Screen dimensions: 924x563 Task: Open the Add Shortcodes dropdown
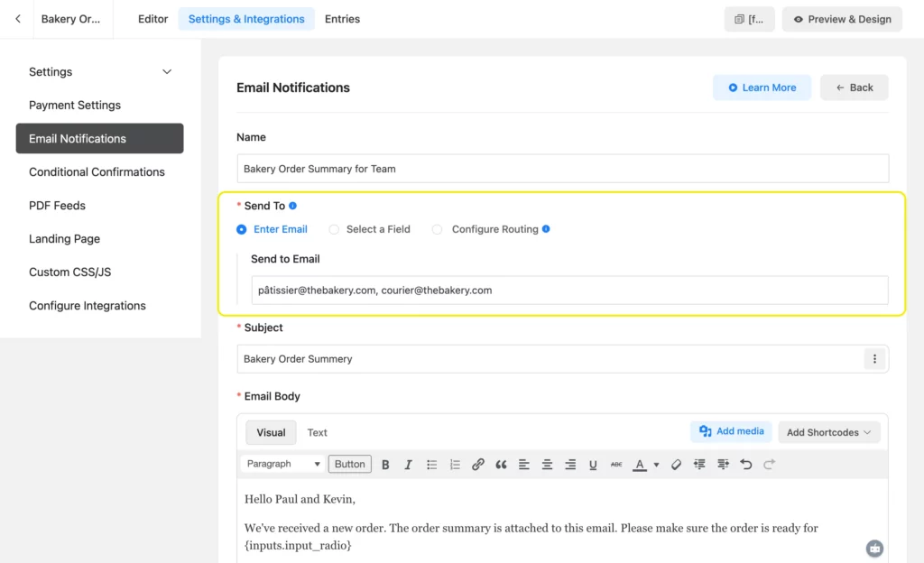829,432
